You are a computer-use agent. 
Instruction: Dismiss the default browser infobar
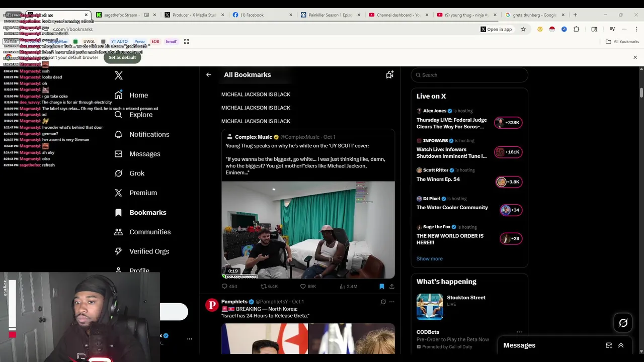coord(635,57)
